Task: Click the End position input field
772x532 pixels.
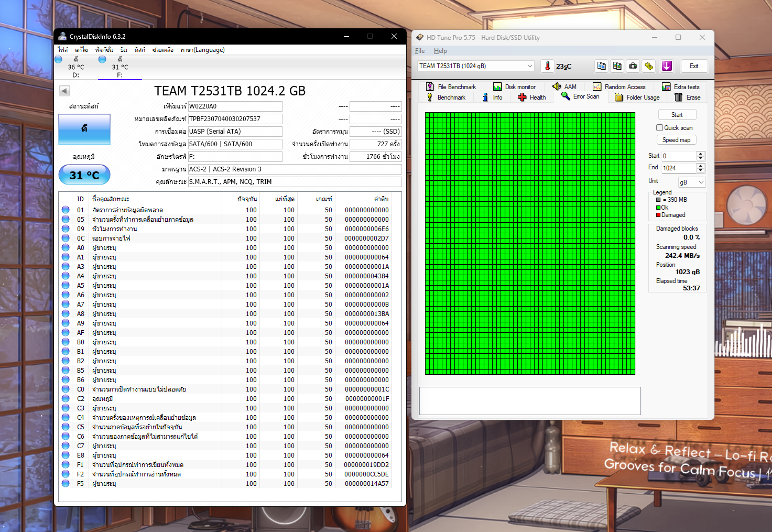Action: (678, 168)
